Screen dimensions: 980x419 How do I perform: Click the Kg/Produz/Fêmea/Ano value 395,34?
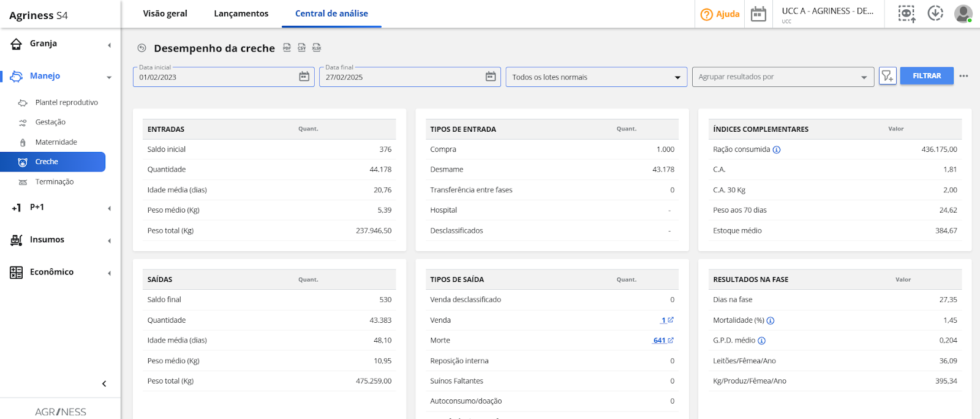(946, 381)
